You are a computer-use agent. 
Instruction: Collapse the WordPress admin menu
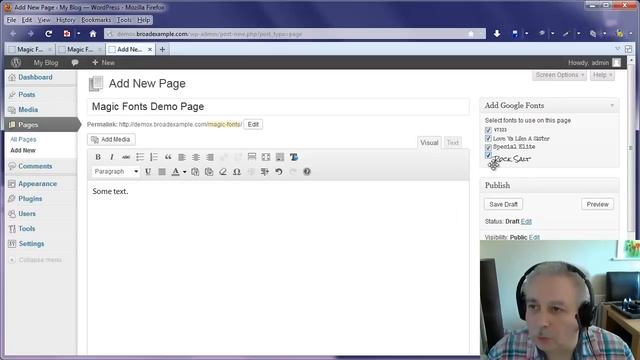(35, 260)
